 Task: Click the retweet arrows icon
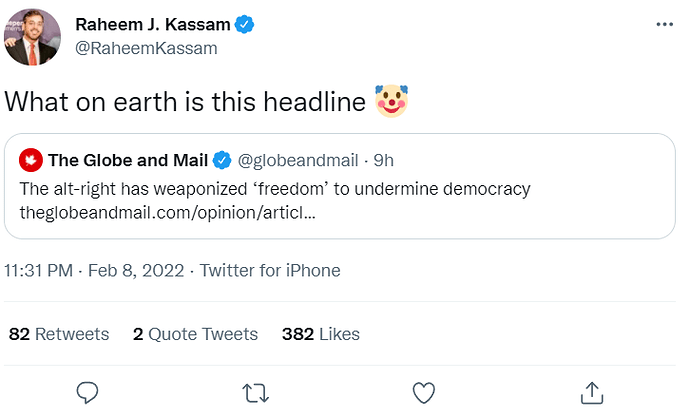pyautogui.click(x=256, y=391)
